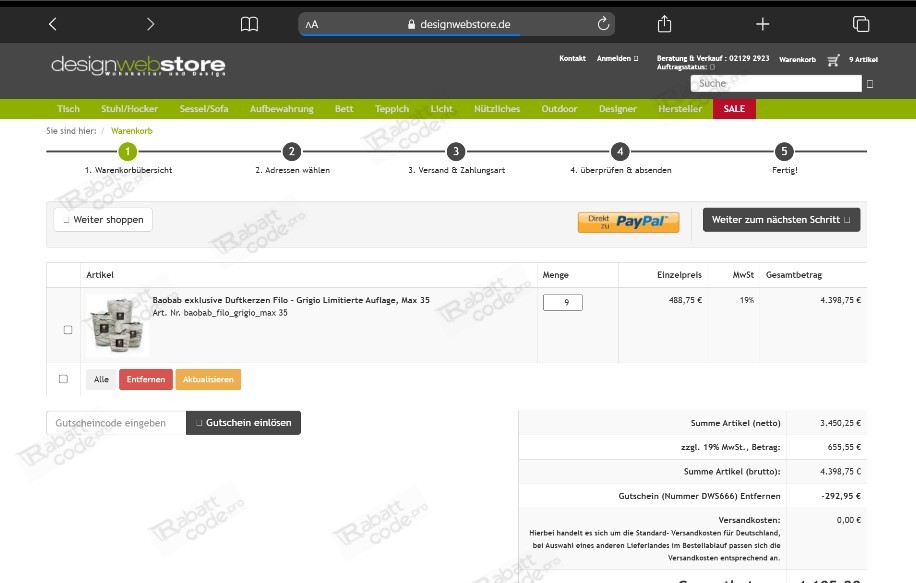Open the Stuhl/Hocker category menu
Viewport: 916px width, 583px height.
[x=130, y=109]
